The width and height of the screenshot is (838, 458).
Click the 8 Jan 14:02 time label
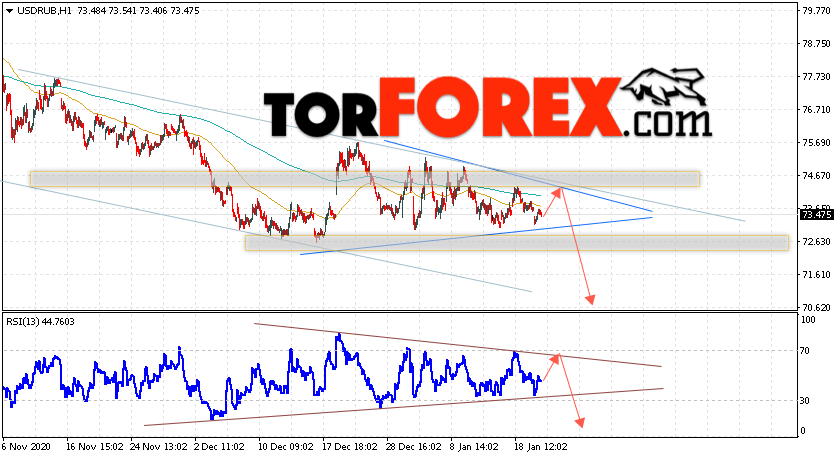pyautogui.click(x=475, y=446)
